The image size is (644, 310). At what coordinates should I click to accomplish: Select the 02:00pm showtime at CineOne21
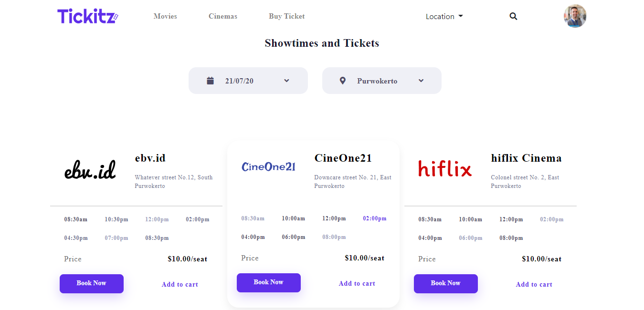(374, 218)
